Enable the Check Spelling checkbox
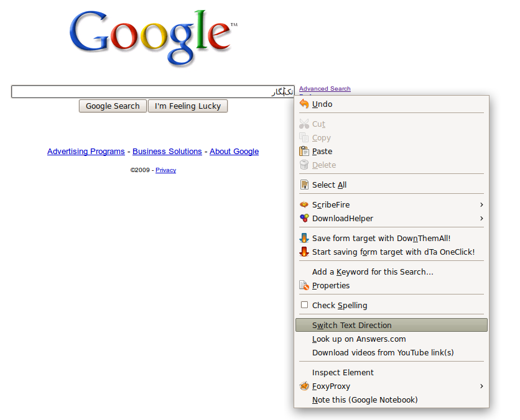Image resolution: width=520 pixels, height=420 pixels. click(x=304, y=304)
